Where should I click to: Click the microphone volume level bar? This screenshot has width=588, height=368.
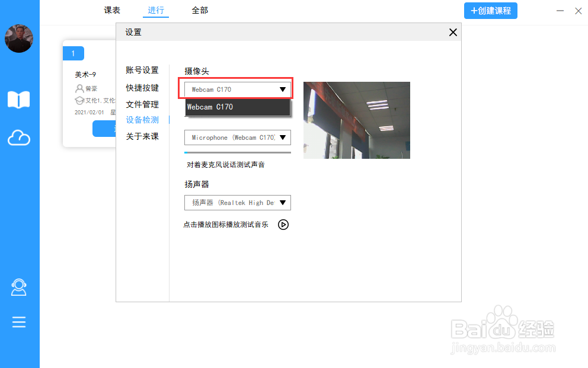coord(237,152)
